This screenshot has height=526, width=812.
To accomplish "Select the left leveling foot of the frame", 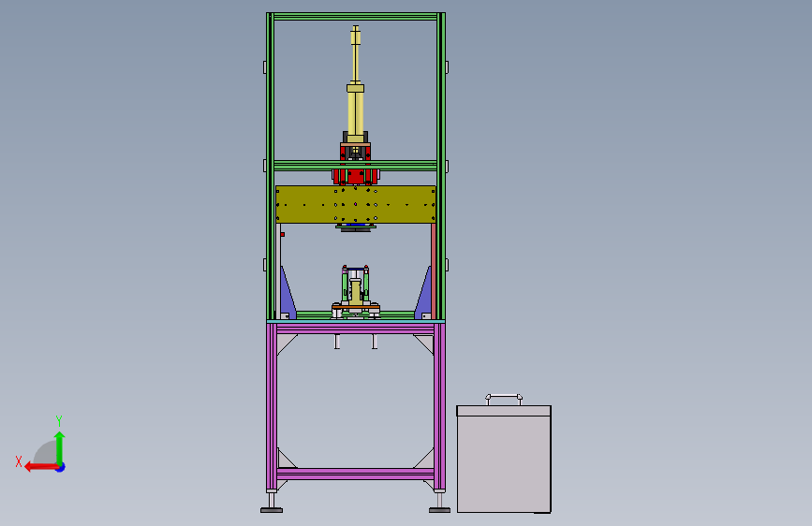I will click(272, 504).
